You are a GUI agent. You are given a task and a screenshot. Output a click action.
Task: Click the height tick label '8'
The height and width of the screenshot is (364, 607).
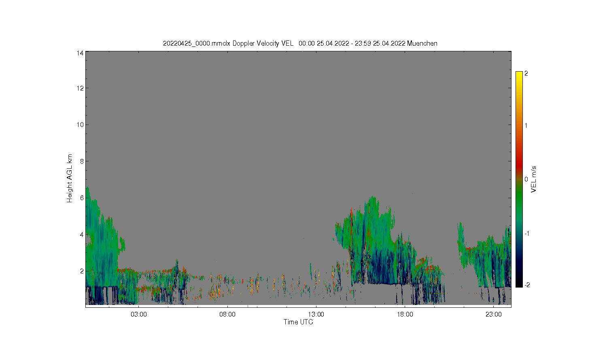point(82,161)
